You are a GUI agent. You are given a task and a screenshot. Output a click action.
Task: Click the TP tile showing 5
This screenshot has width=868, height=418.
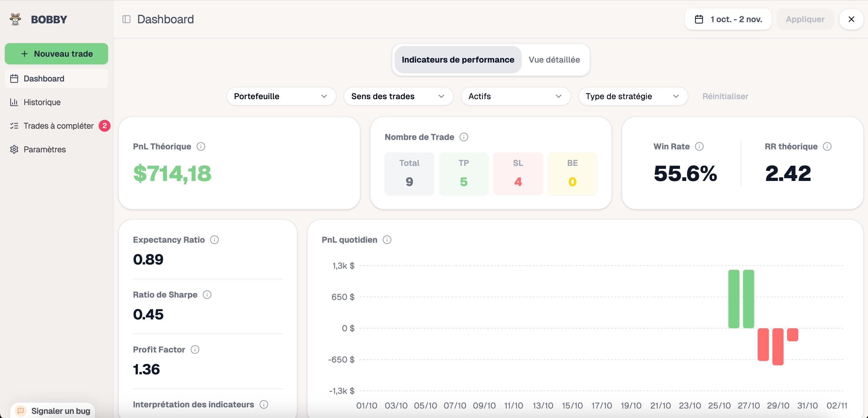[x=464, y=174]
